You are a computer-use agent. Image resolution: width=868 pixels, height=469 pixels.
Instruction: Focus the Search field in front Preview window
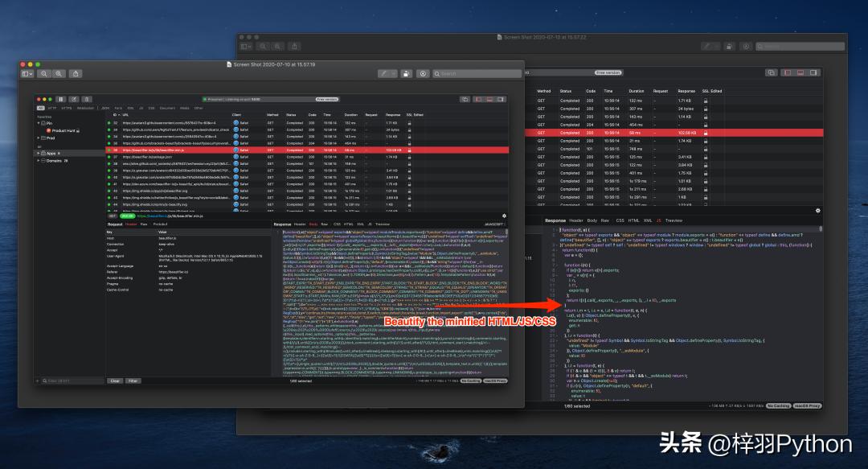coord(477,74)
